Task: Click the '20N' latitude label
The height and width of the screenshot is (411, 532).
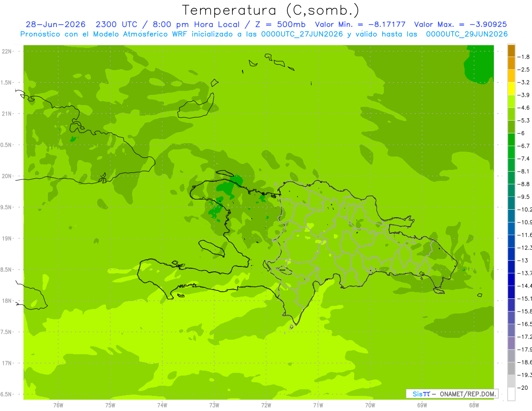Action: tap(7, 176)
